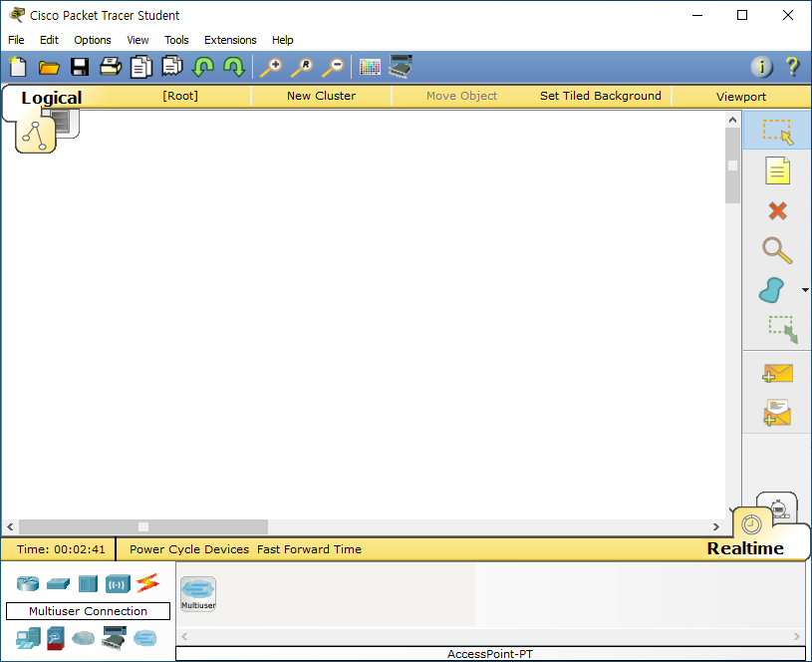Click the Paste icon in the toolbar
This screenshot has width=812, height=662.
click(172, 67)
